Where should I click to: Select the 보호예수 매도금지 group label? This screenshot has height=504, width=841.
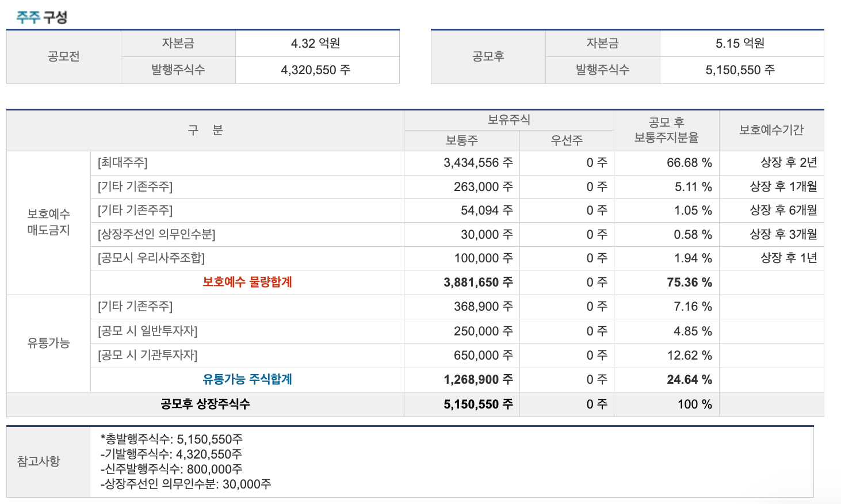coord(48,222)
